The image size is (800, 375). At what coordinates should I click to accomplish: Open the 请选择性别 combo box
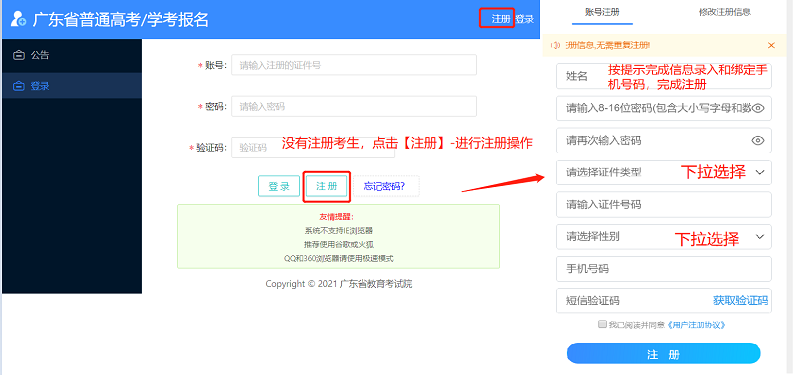click(x=664, y=237)
